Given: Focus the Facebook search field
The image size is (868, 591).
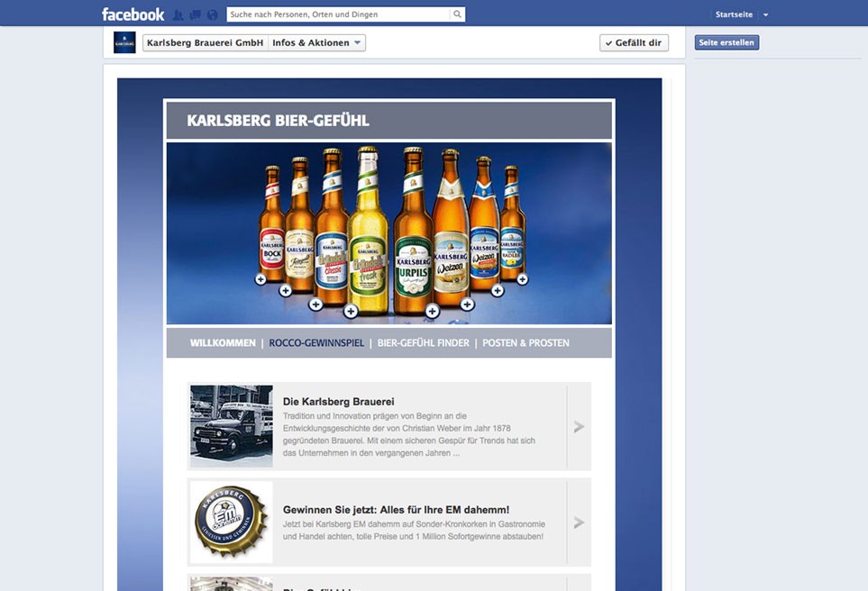Looking at the screenshot, I should point(339,14).
